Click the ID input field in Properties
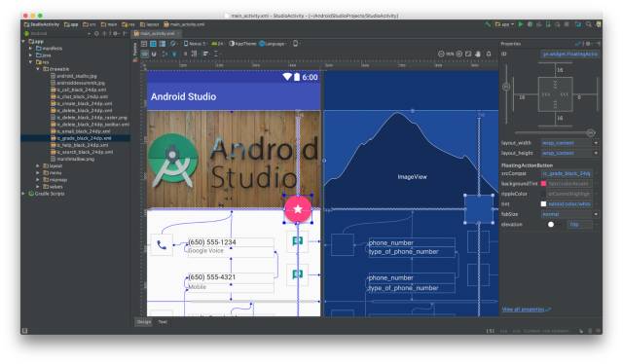Image resolution: width=623 pixels, height=364 pixels. (x=569, y=55)
